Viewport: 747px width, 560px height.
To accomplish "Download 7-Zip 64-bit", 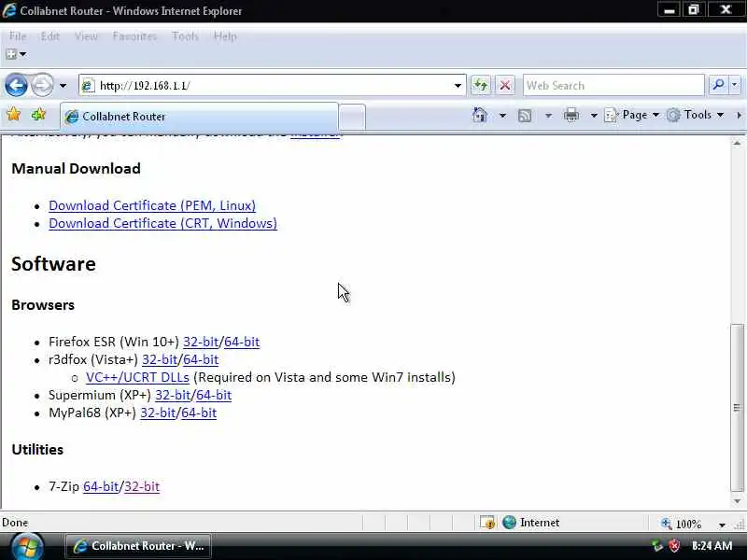I will click(x=101, y=486).
